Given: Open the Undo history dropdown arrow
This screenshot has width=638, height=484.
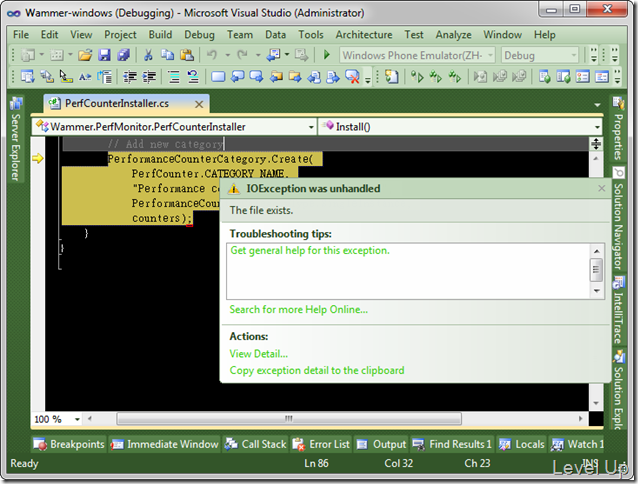Looking at the screenshot, I should point(227,55).
